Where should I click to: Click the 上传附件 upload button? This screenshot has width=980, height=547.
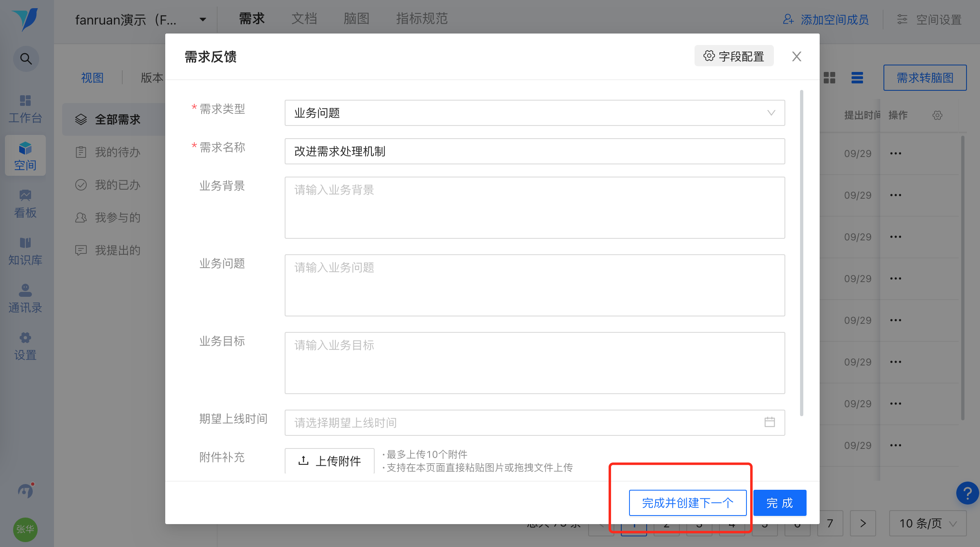tap(330, 461)
